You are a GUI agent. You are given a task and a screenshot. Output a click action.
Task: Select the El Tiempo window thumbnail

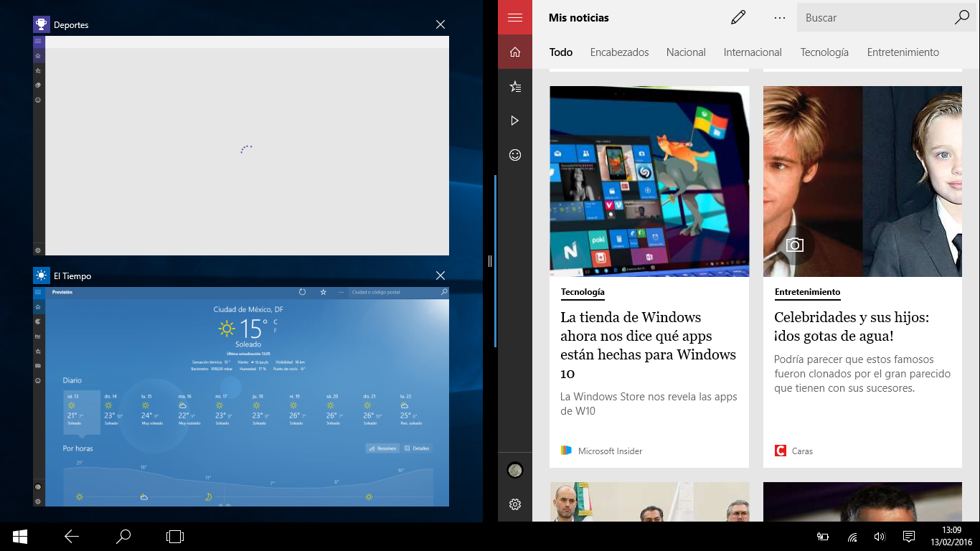pos(241,397)
